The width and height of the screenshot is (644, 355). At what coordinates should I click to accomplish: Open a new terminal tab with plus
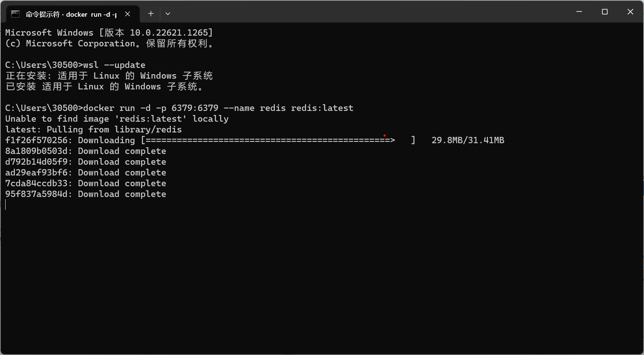tap(151, 14)
